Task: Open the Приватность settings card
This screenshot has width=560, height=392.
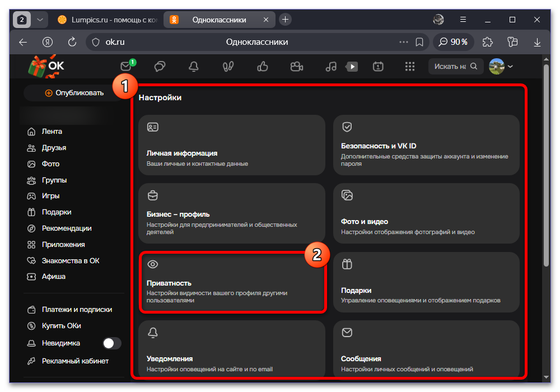Action: (x=232, y=282)
